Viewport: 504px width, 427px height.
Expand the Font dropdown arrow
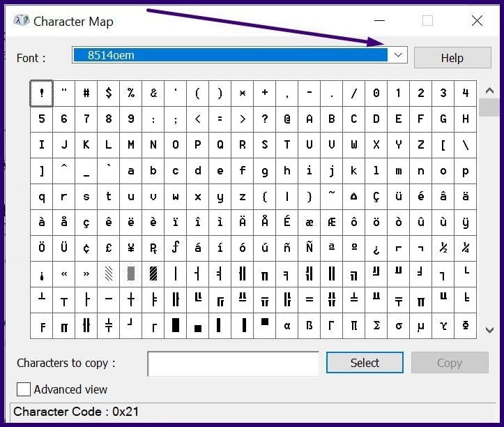coord(398,55)
